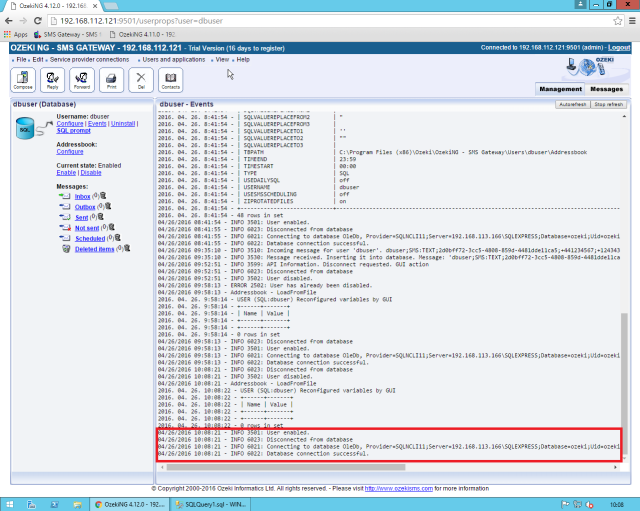Open the Inbox link
Viewport: 640px width, 511px height.
point(82,197)
